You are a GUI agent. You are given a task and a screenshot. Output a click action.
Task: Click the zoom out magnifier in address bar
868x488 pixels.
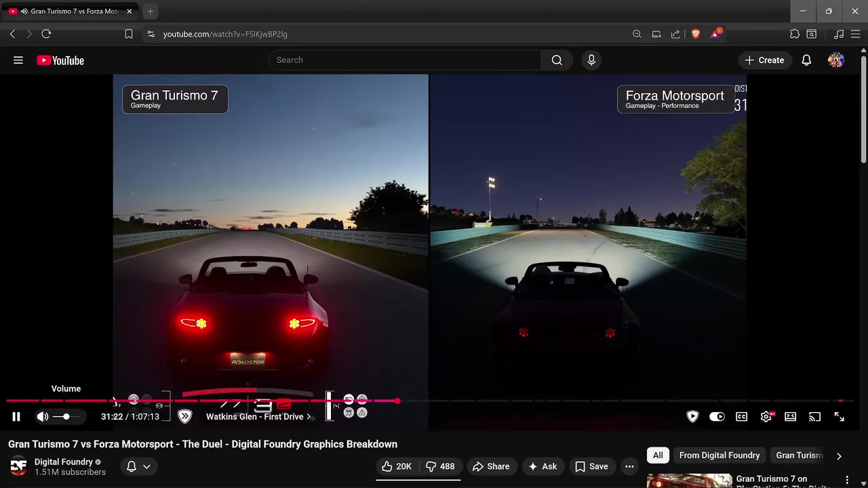pyautogui.click(x=637, y=34)
